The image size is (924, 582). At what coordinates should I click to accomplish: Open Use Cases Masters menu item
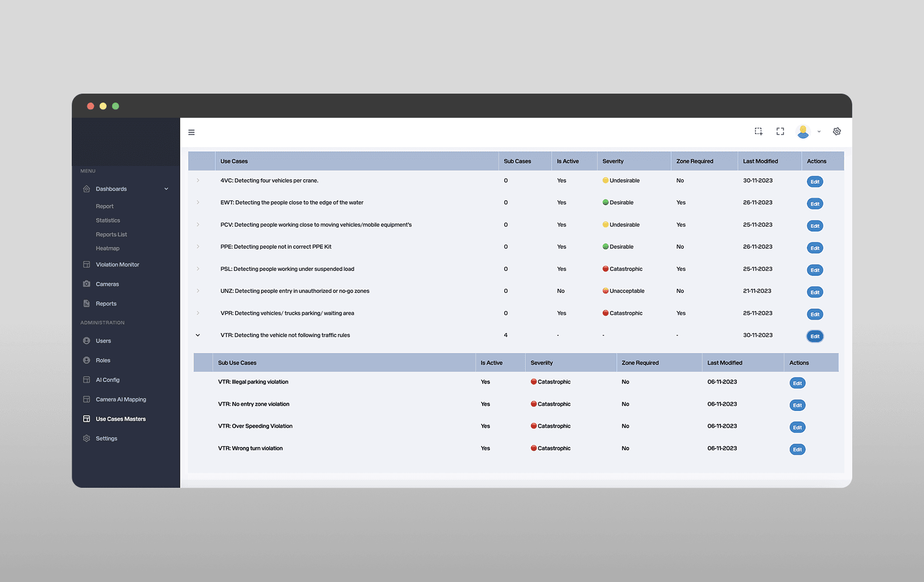(121, 419)
